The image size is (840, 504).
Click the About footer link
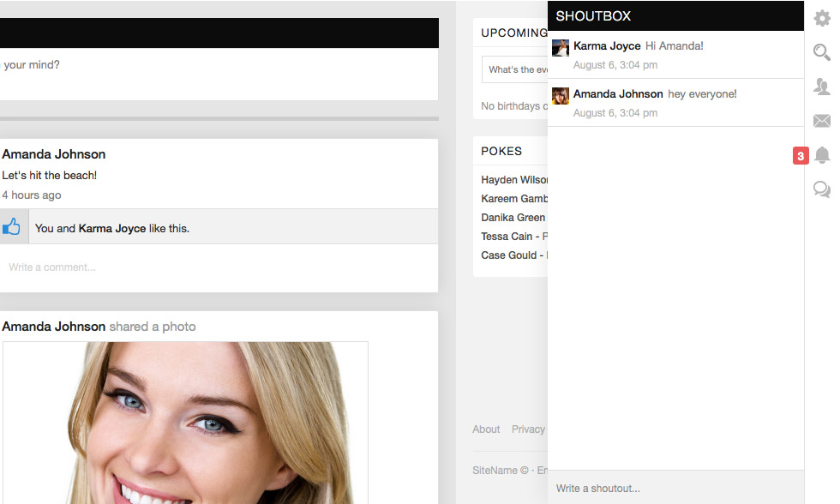tap(486, 429)
